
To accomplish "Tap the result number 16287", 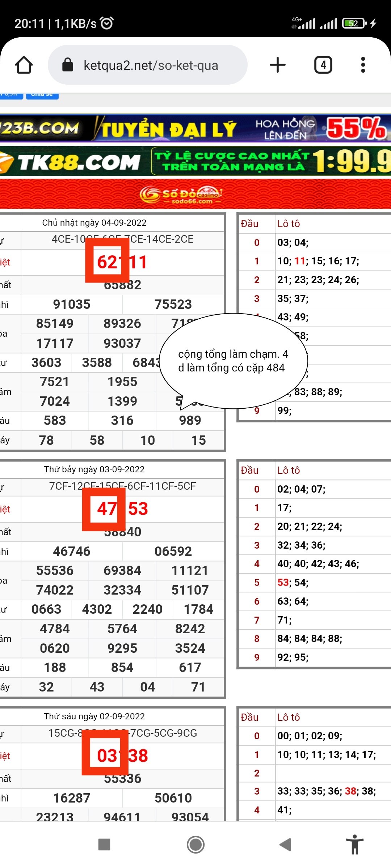I will (72, 798).
